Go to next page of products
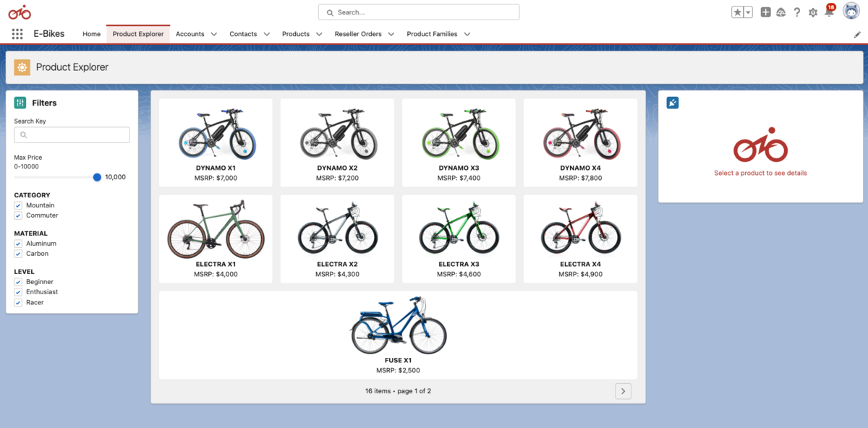This screenshot has height=428, width=868. (623, 391)
